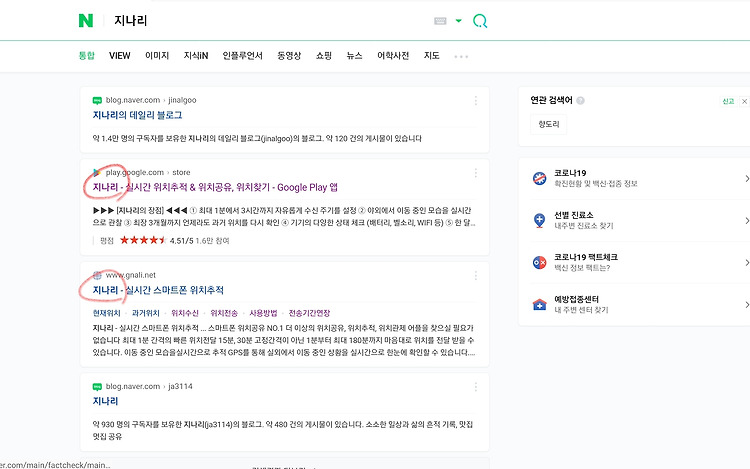
Task: Open the 현재위치 sublink
Action: pos(106,313)
